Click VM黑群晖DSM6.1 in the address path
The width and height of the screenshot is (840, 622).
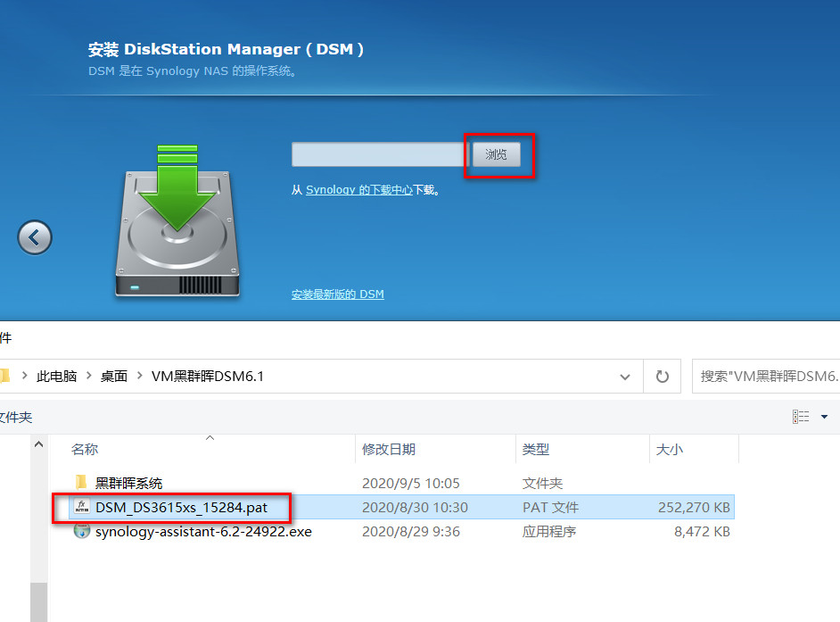[x=207, y=377]
